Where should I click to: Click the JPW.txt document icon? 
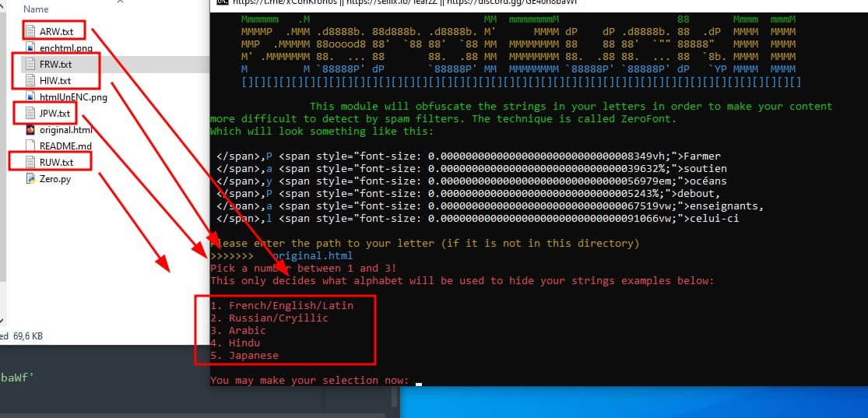[x=31, y=114]
